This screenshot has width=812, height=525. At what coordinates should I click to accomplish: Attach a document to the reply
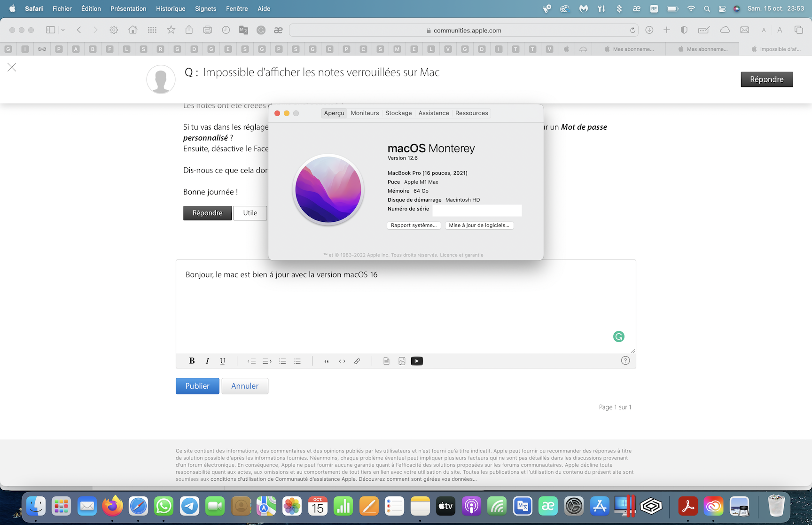(386, 361)
